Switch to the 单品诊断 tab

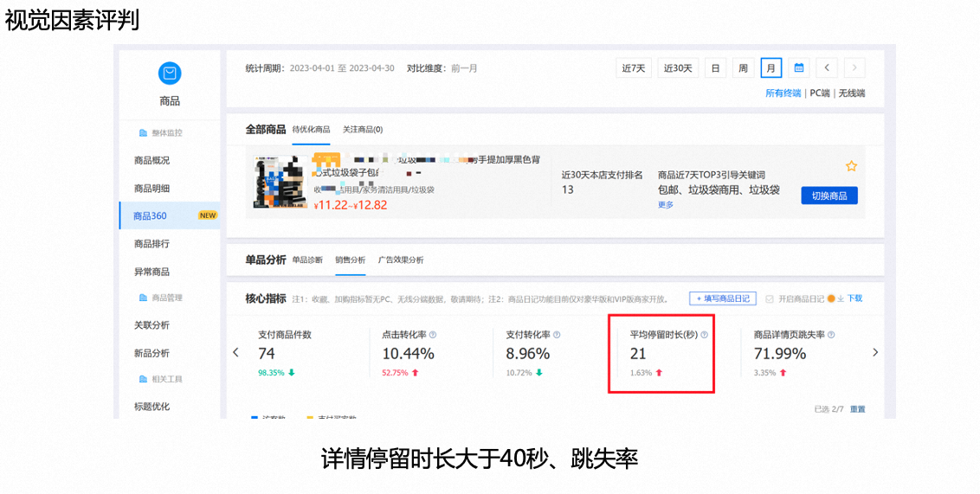[x=307, y=260]
